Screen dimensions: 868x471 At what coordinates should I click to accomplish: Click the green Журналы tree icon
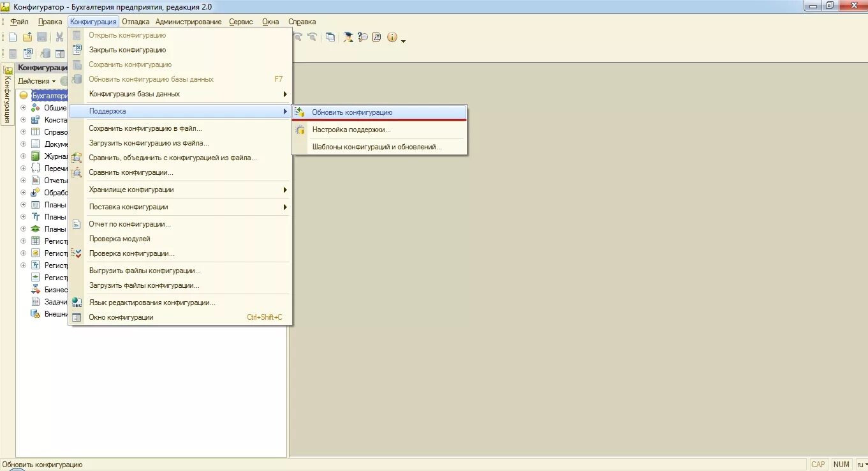[36, 156]
